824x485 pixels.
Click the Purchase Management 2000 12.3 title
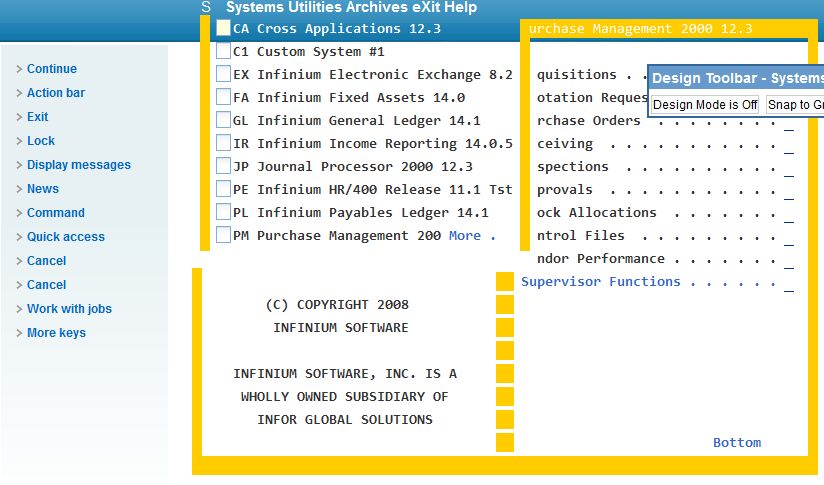[641, 28]
